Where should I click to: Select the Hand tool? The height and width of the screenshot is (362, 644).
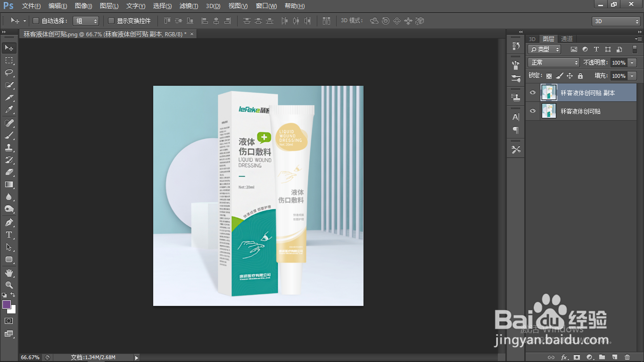[9, 272]
